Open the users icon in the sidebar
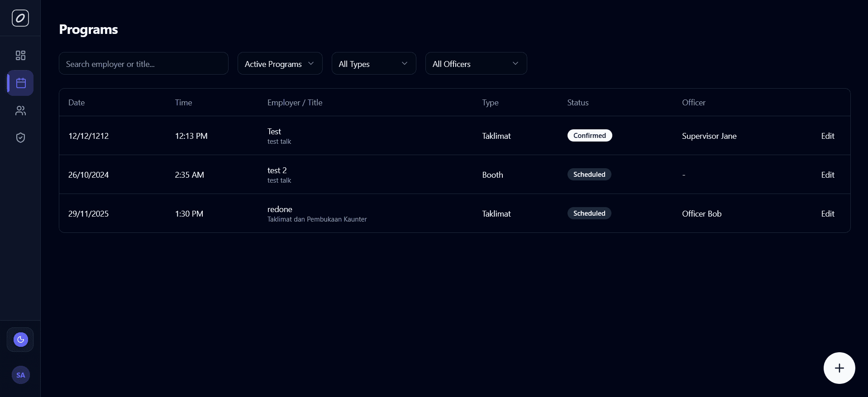This screenshot has height=397, width=868. coord(20,111)
